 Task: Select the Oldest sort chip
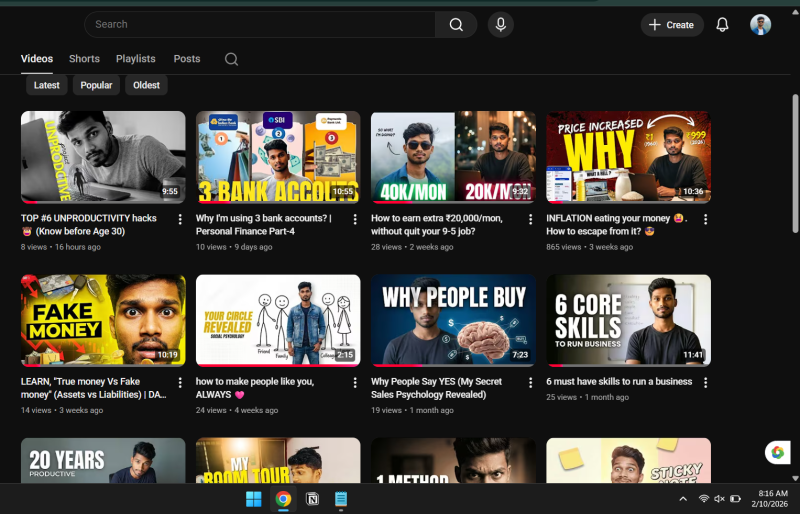click(x=146, y=85)
